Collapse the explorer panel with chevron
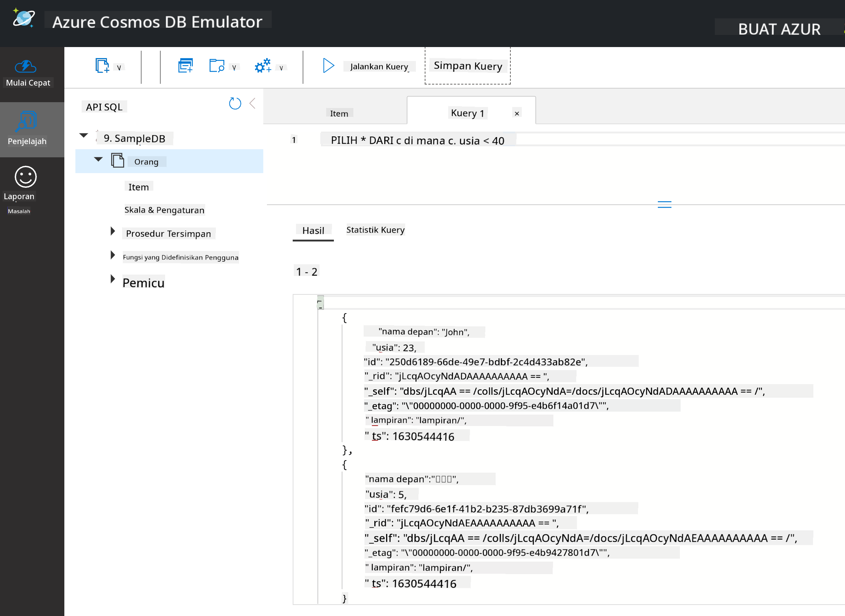Viewport: 845px width, 616px height. (253, 103)
